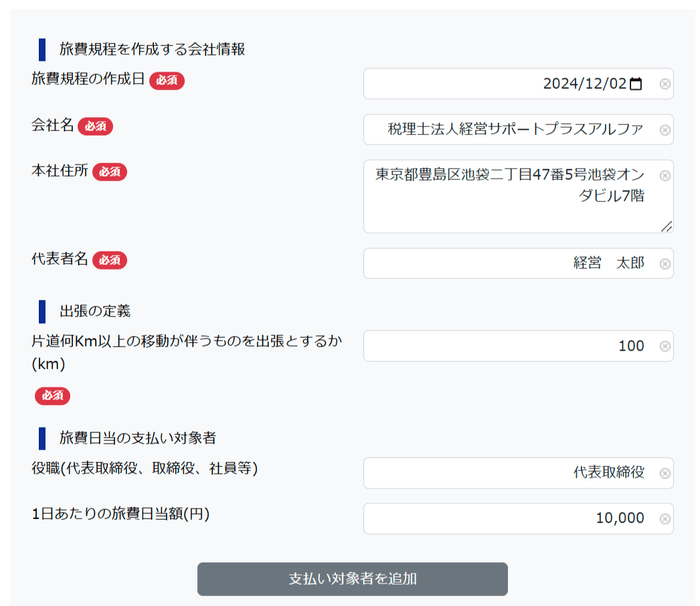Open the calendar picker in the date field
Viewport: 700px width, 606px height.
[637, 84]
